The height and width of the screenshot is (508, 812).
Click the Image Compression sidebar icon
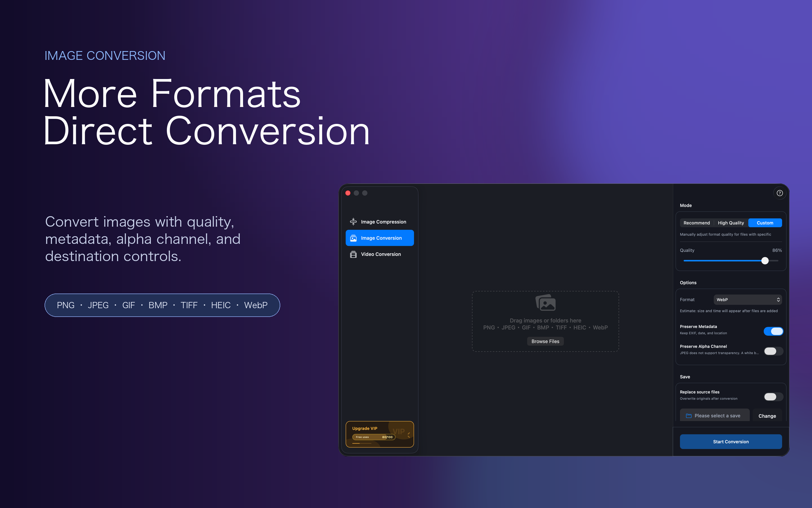(x=353, y=222)
